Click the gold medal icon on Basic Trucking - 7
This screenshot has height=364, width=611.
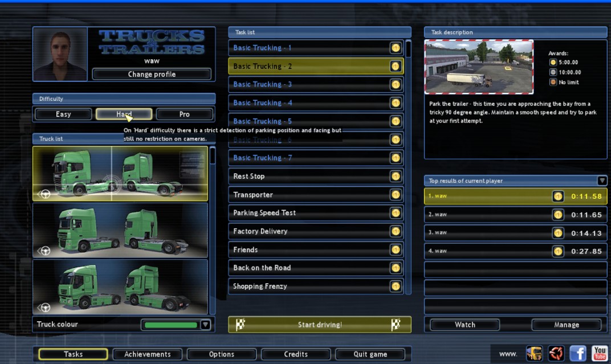pos(396,158)
